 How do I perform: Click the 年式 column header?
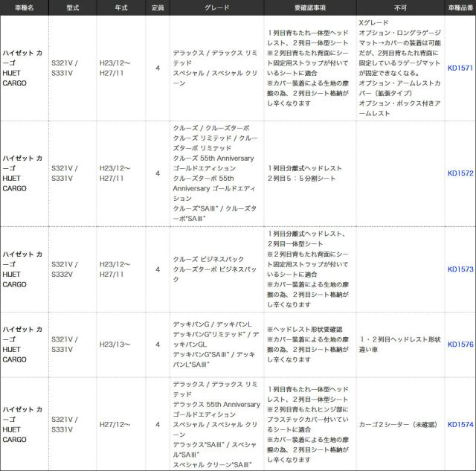point(119,7)
